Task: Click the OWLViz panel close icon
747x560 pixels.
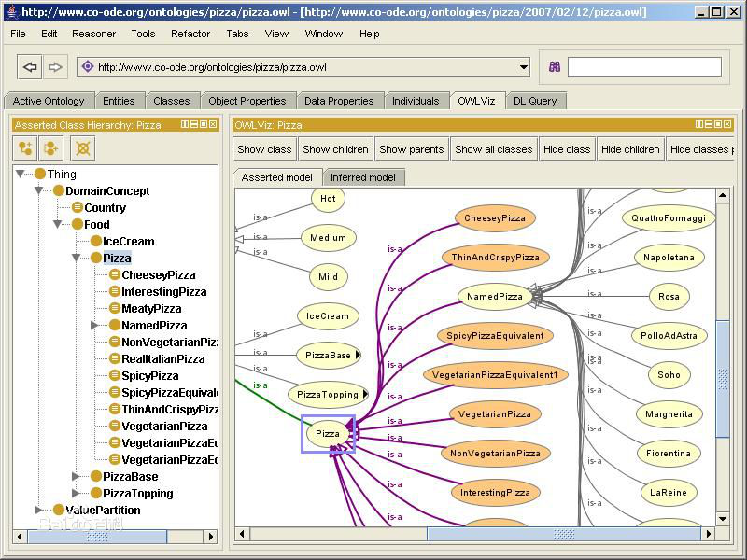Action: click(x=727, y=124)
